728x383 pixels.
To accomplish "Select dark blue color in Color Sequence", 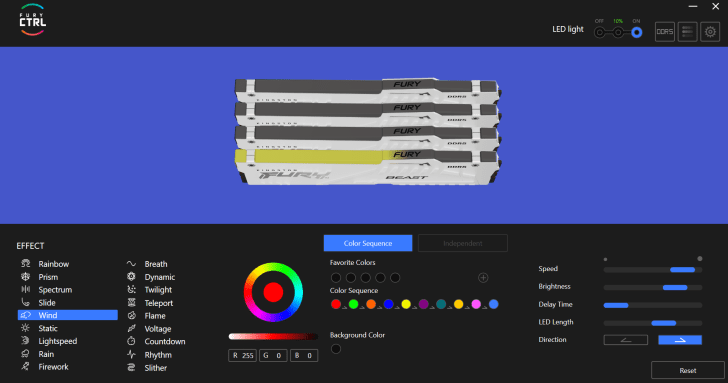I will tap(389, 304).
